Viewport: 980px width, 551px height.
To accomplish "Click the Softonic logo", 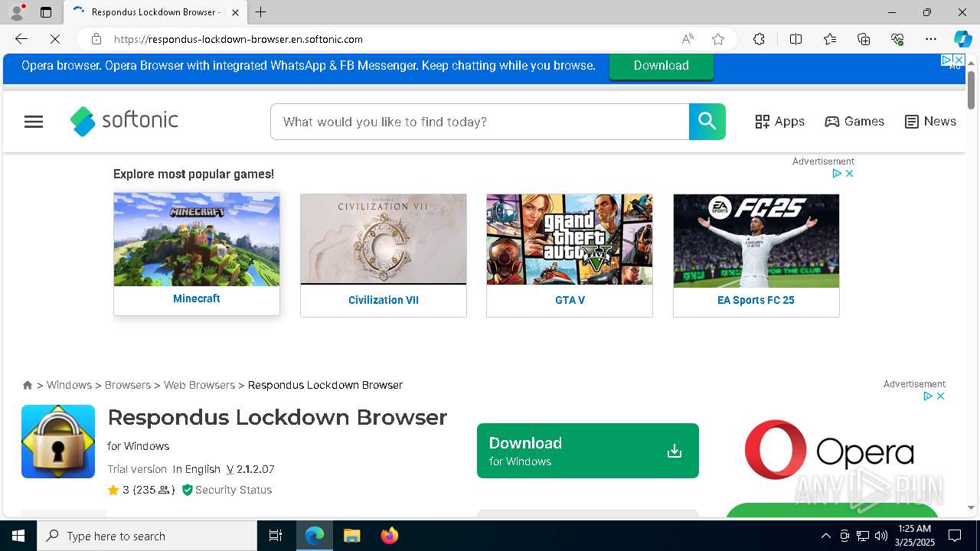I will coord(124,121).
